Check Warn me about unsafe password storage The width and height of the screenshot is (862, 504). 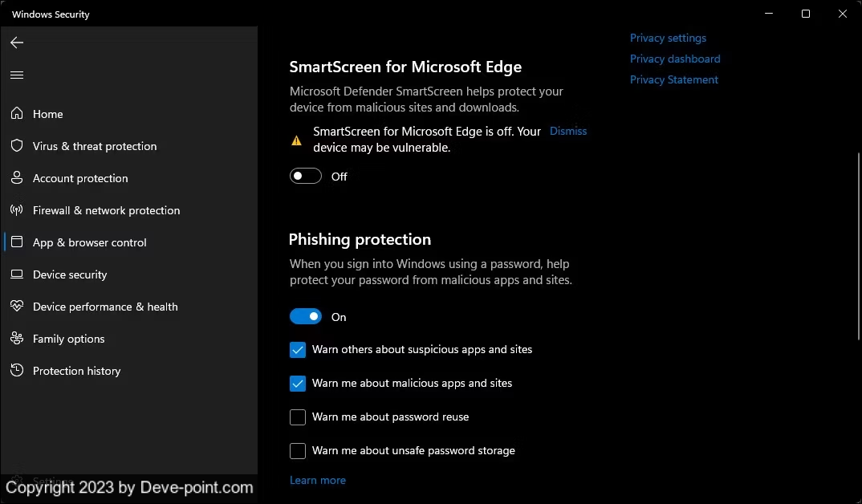tap(298, 450)
